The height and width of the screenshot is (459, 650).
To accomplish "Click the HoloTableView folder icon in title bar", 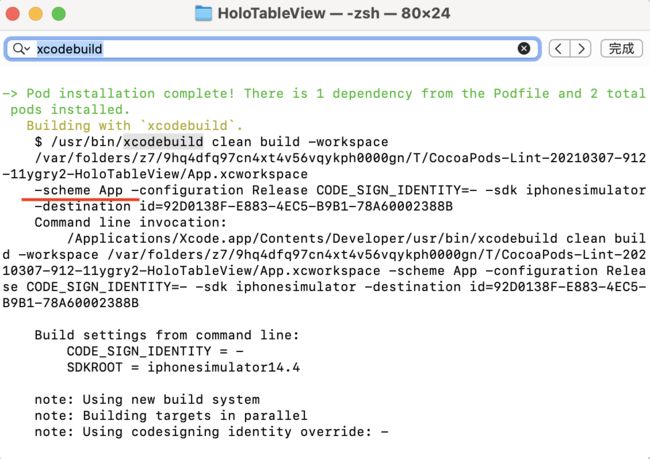I will (x=204, y=13).
